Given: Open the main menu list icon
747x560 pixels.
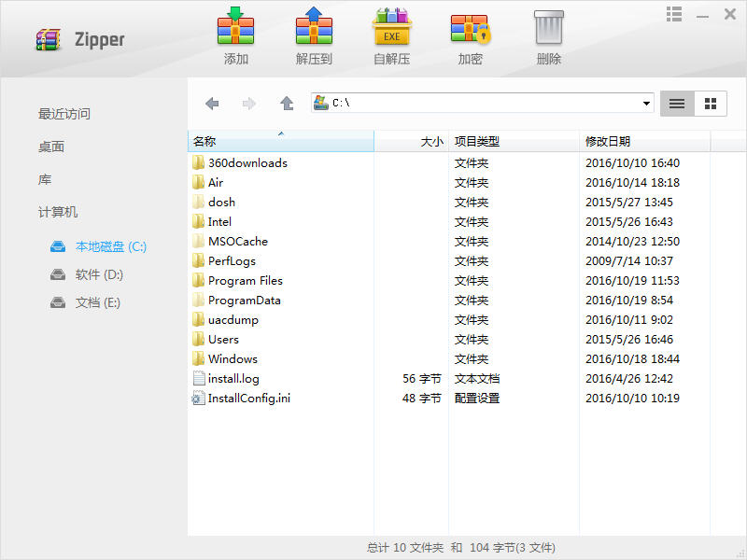Looking at the screenshot, I should point(673,14).
